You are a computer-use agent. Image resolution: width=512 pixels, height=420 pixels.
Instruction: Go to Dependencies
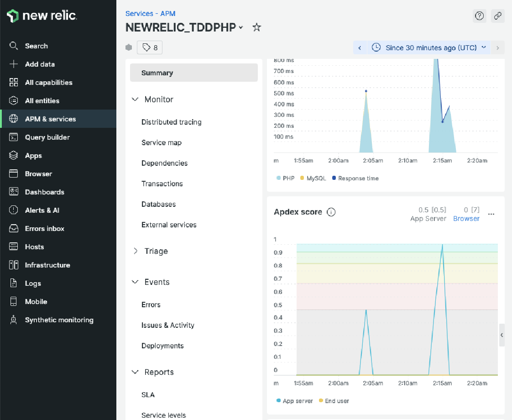pos(165,163)
